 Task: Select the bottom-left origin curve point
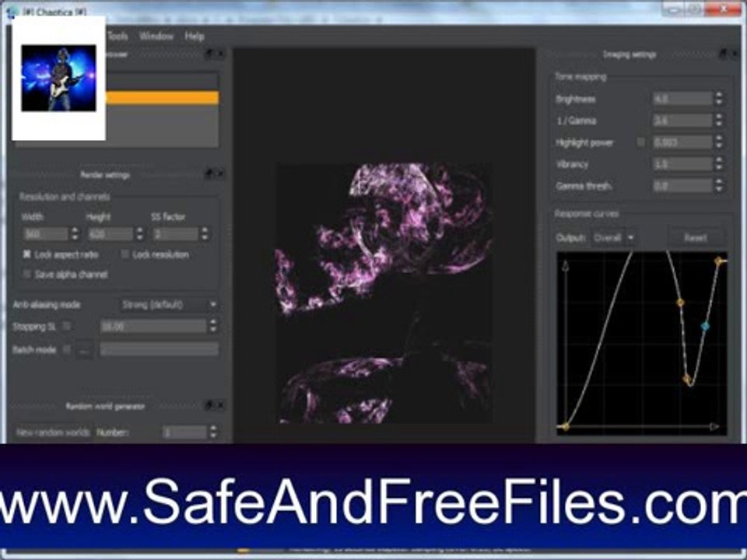pos(566,426)
